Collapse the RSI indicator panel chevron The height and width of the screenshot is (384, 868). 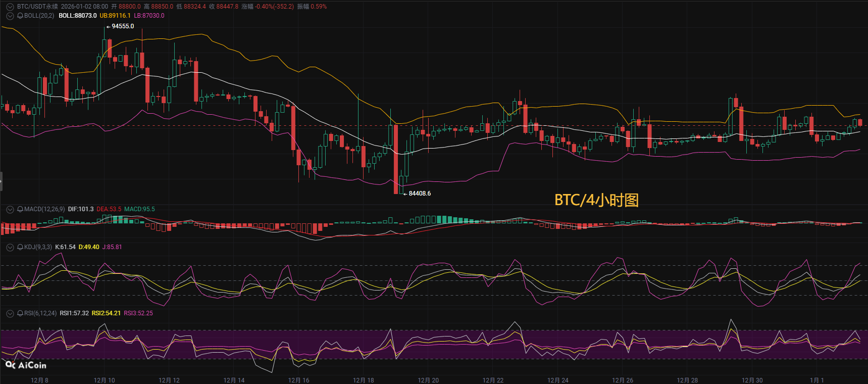pyautogui.click(x=10, y=313)
